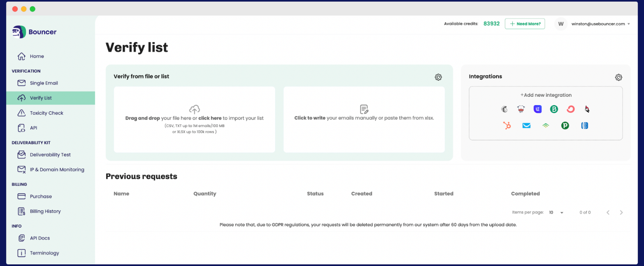The height and width of the screenshot is (266, 644).
Task: Click the available credits value 83932
Action: coord(491,24)
